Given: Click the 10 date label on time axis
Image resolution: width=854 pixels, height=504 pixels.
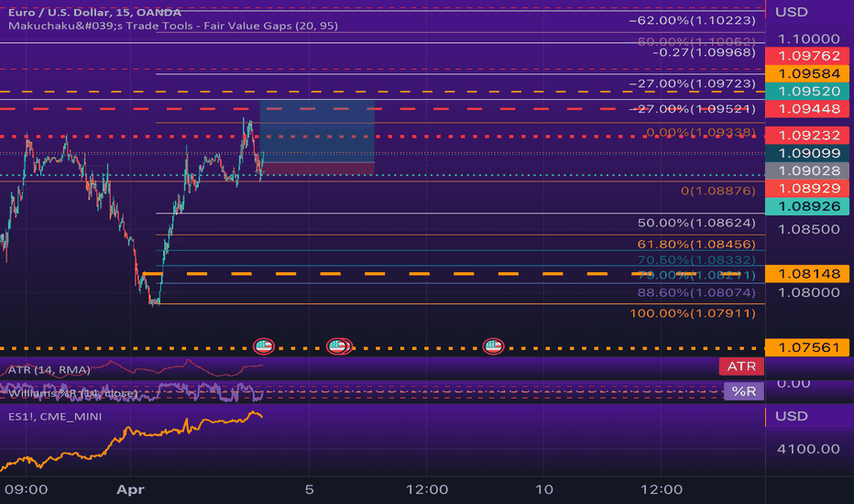Looking at the screenshot, I should coord(543,489).
